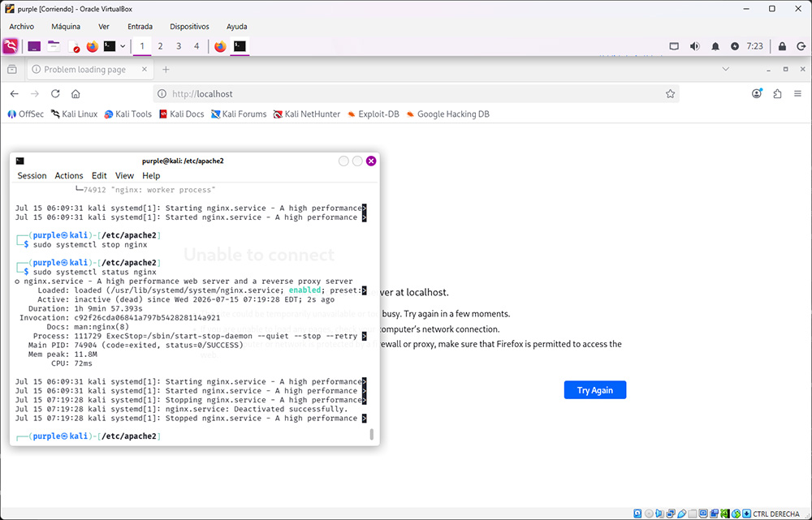Screen dimensions: 812x520
Task: Open the Archivo menu in VirtualBox
Action: [x=22, y=27]
